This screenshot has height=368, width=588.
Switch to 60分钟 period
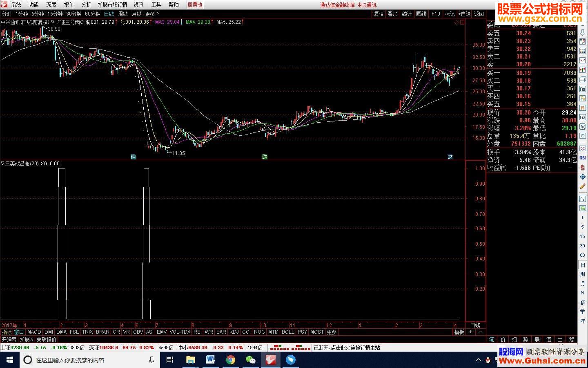(x=93, y=14)
